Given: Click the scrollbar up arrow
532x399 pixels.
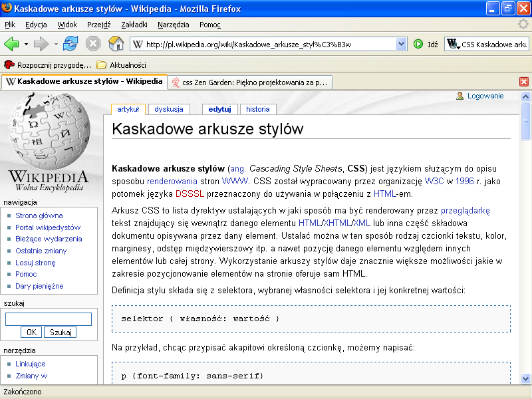Looking at the screenshot, I should point(525,96).
